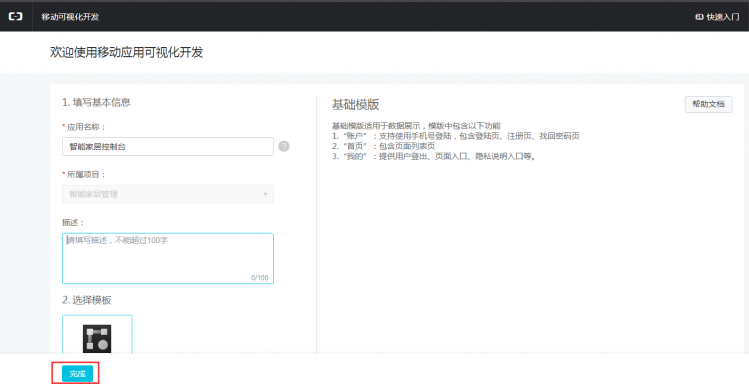
Task: Click the 2. 选择模板 section title
Action: click(86, 300)
